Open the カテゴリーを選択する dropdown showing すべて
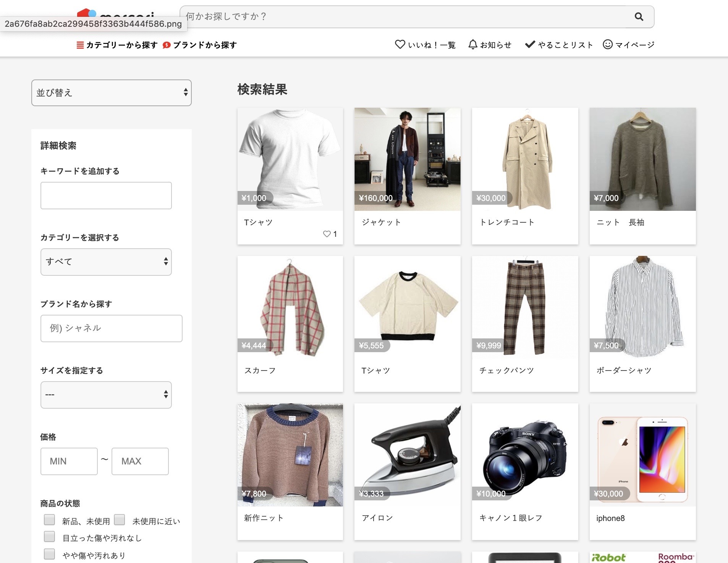The height and width of the screenshot is (563, 728). 106,262
